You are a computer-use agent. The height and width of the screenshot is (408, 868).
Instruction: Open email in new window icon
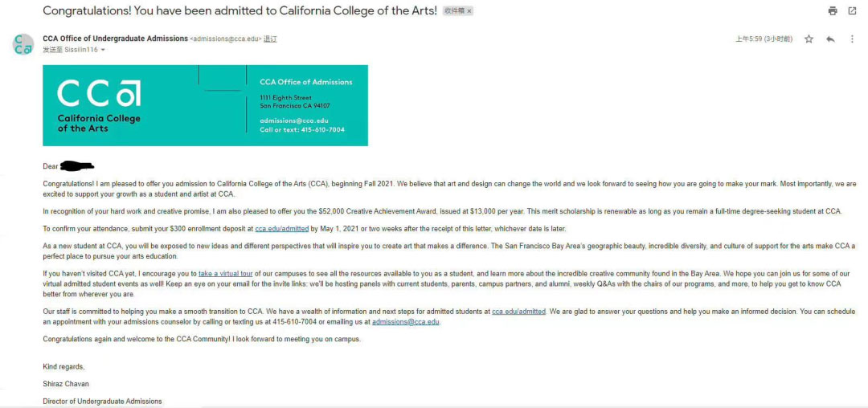pyautogui.click(x=852, y=11)
